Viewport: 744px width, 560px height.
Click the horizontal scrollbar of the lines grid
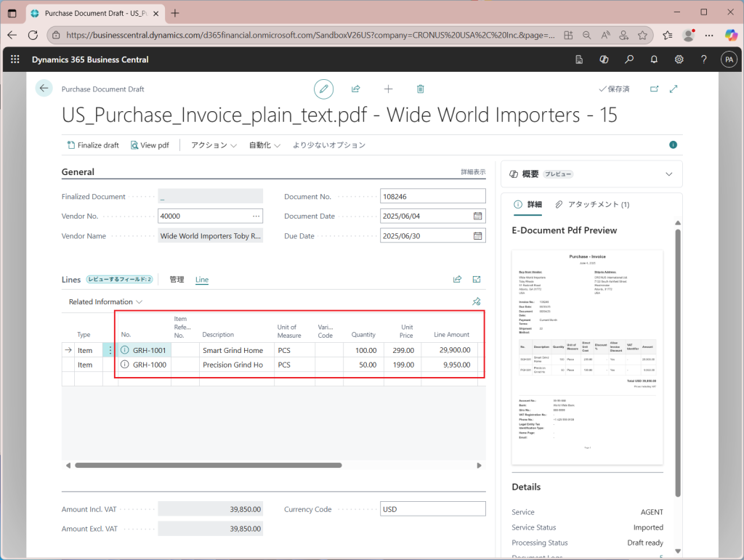[209, 465]
